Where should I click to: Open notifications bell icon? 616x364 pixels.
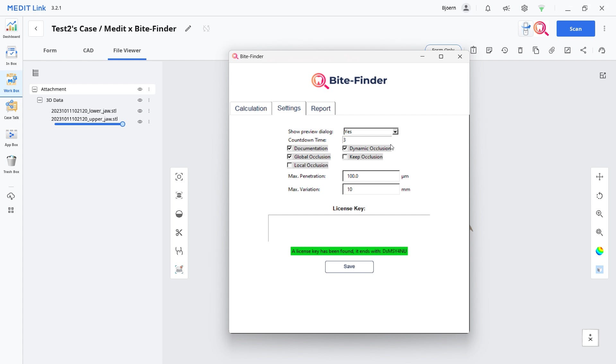(x=488, y=8)
